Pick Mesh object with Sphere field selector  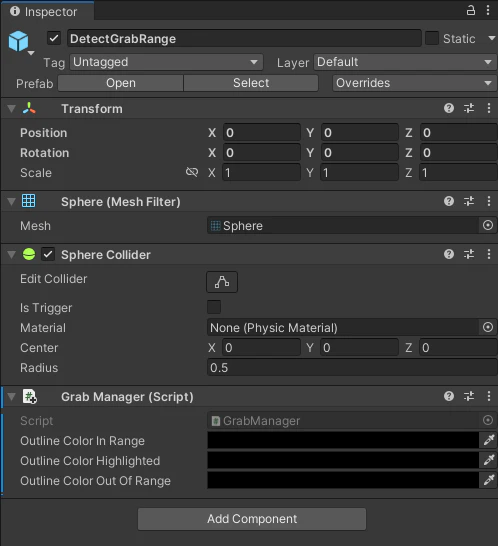click(488, 225)
